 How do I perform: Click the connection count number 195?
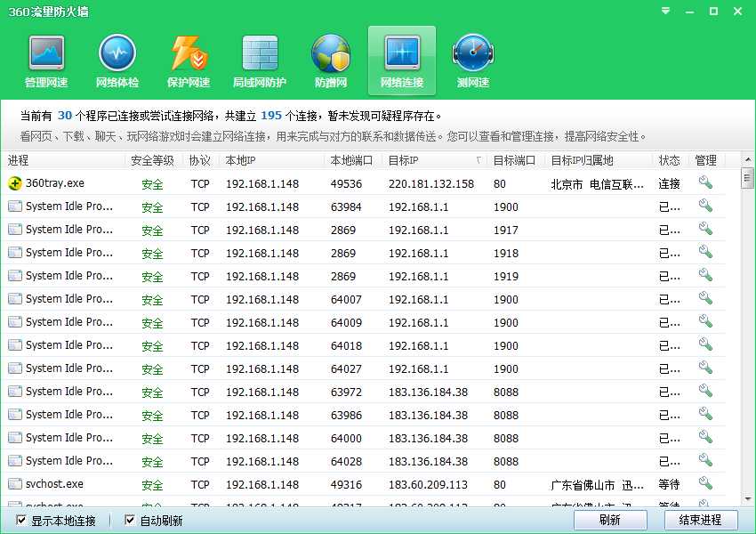tap(271, 116)
